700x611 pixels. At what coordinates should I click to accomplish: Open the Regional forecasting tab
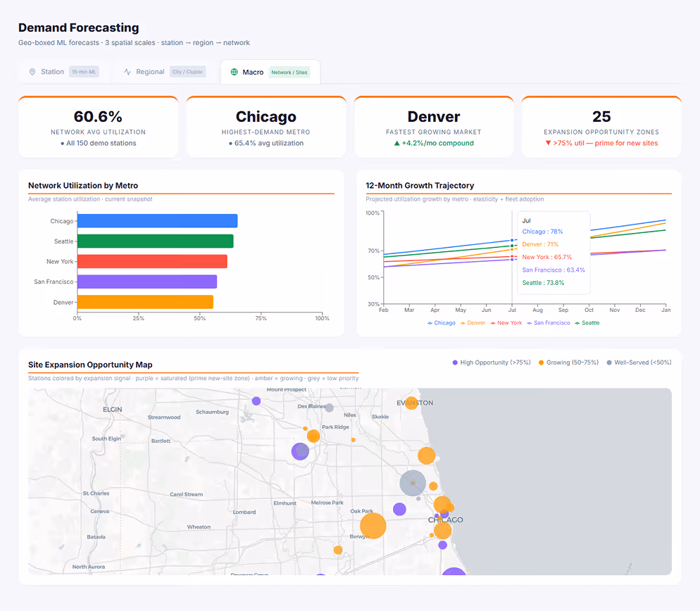click(164, 72)
